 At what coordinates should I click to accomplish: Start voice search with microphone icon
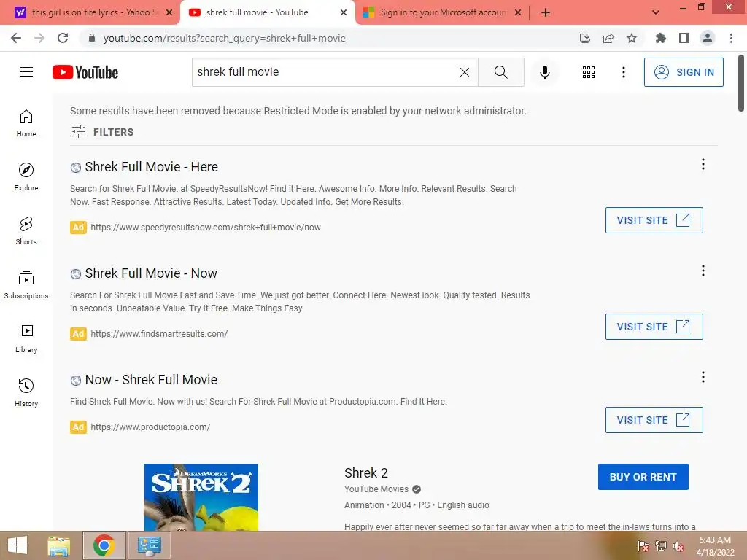[x=544, y=72]
